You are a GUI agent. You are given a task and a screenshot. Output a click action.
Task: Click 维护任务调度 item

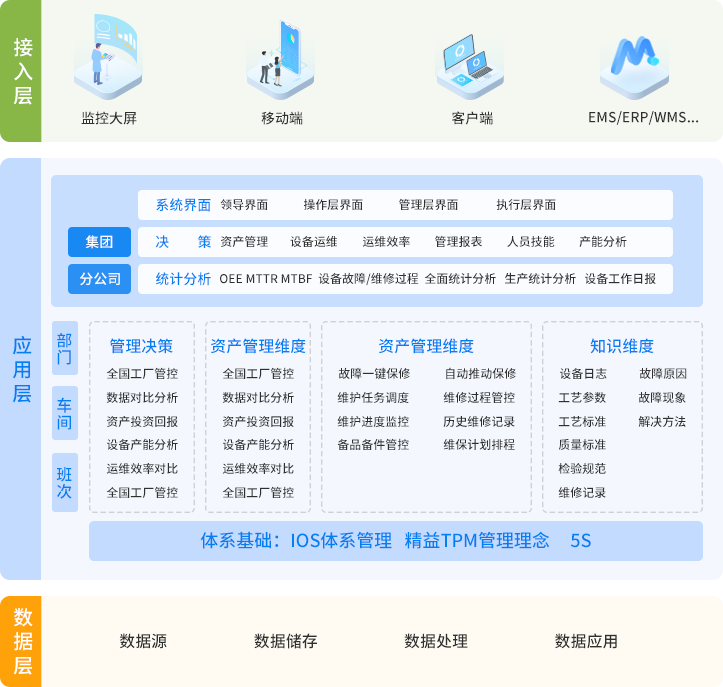tap(373, 397)
